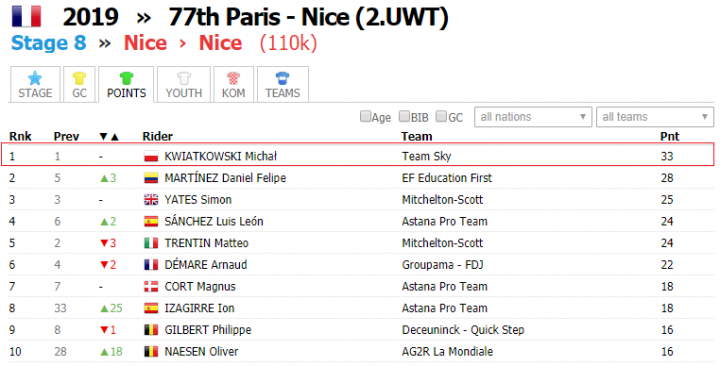Toggle the GC checkbox filter
720x366 pixels.
(x=441, y=117)
